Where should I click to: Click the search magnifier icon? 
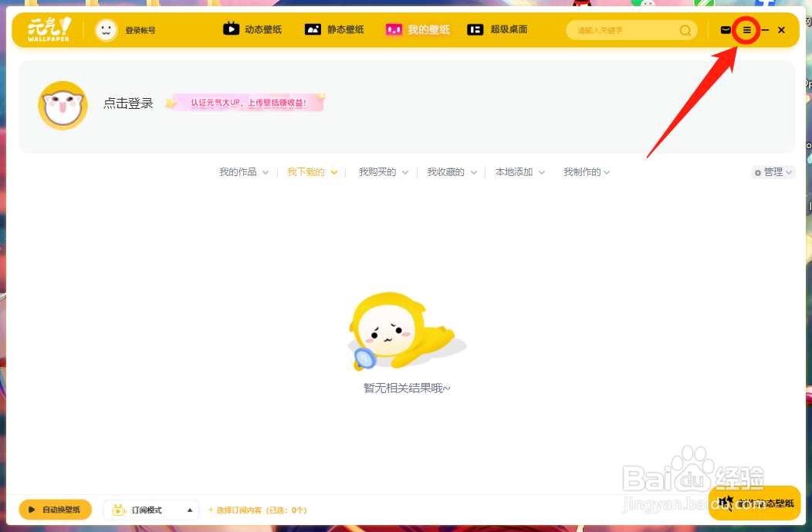click(684, 29)
